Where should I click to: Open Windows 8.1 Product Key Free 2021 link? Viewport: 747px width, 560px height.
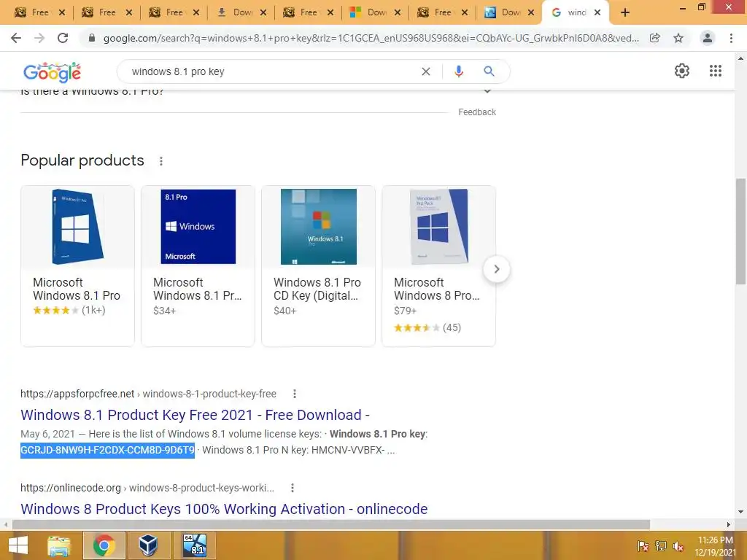tap(195, 415)
